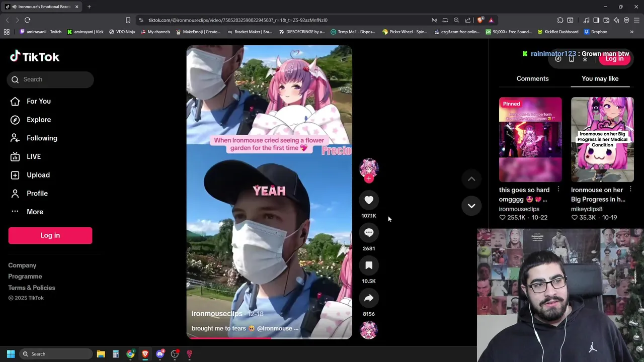Open mikeyclips8 profile link
Screen dimensions: 644x362
click(587, 209)
